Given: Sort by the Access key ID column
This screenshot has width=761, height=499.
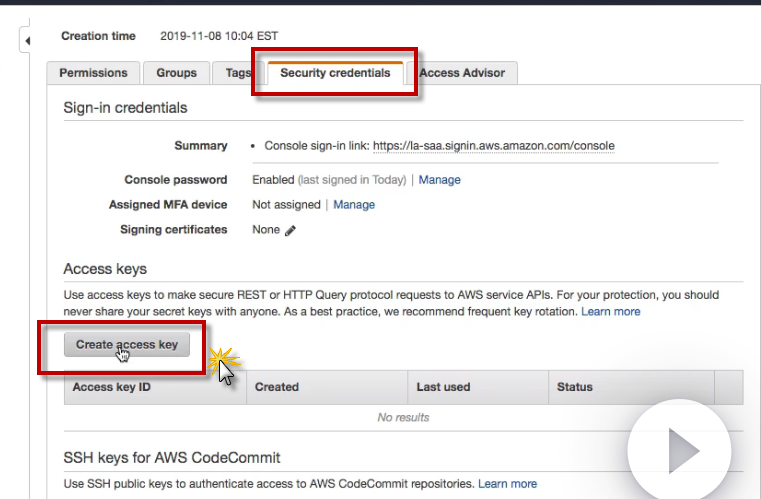Looking at the screenshot, I should pos(112,387).
